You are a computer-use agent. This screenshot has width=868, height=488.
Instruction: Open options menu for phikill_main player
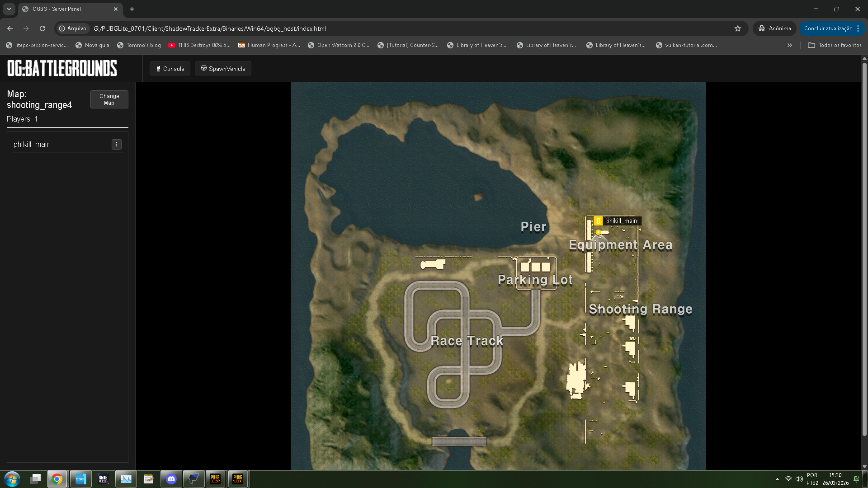pyautogui.click(x=117, y=144)
